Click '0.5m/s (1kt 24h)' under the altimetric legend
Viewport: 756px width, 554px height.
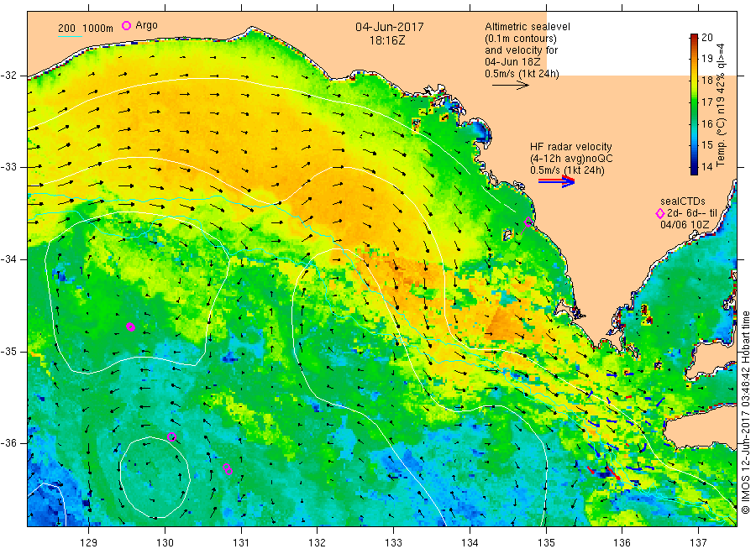click(x=522, y=73)
